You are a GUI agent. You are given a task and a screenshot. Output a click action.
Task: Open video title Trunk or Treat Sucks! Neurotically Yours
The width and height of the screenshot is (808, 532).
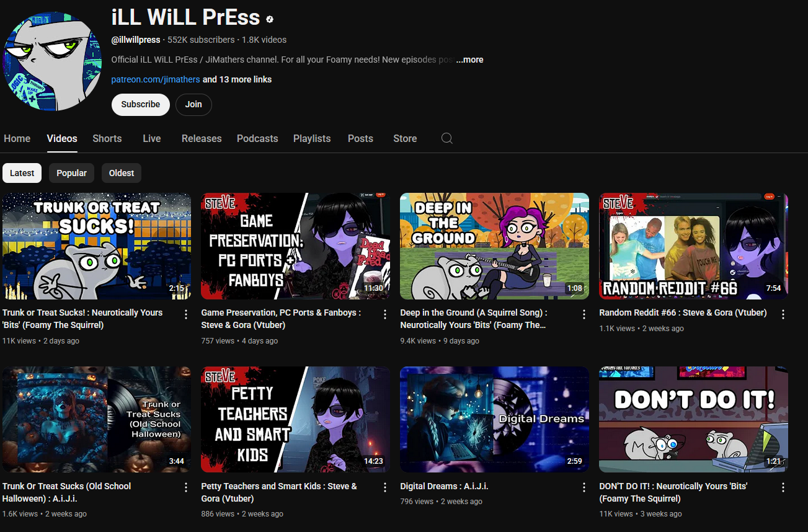click(x=82, y=319)
